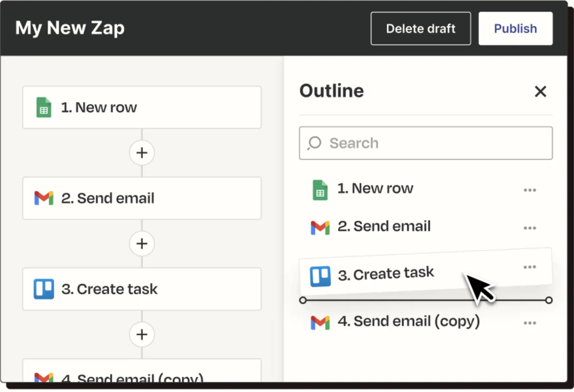Click Gmail icon for 4. Send email (copy) in Outline

coord(320,322)
